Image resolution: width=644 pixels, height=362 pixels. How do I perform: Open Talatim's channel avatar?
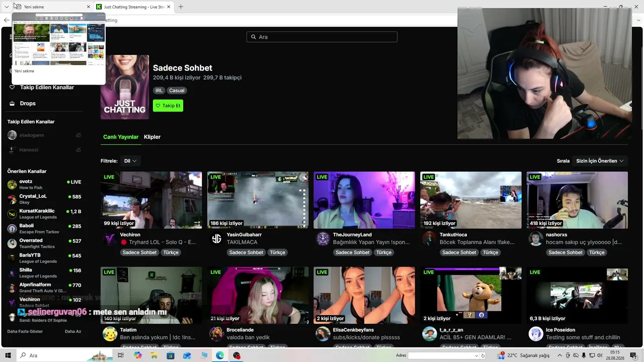(110, 334)
